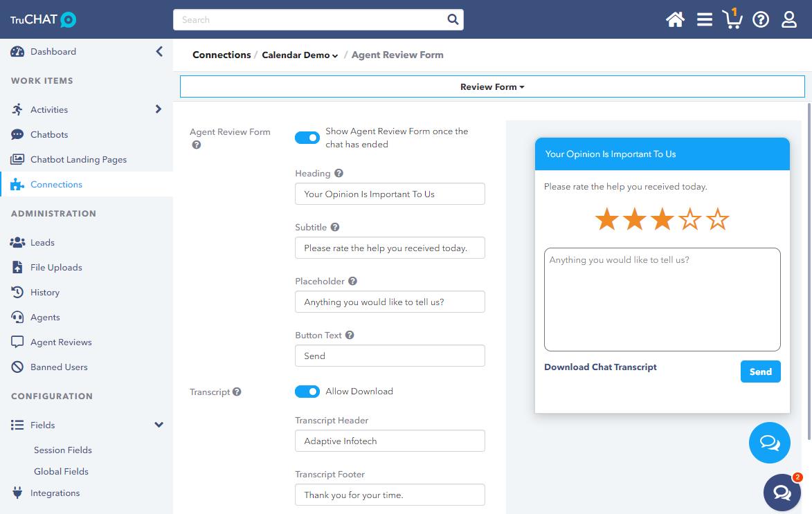The width and height of the screenshot is (812, 514).
Task: Select the third rating star
Action: (x=662, y=219)
